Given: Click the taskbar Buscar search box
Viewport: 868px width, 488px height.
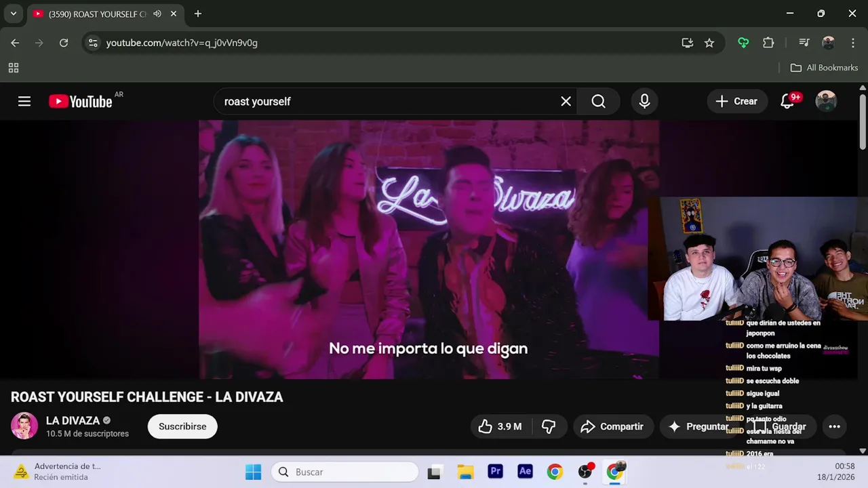Looking at the screenshot, I should tap(344, 472).
